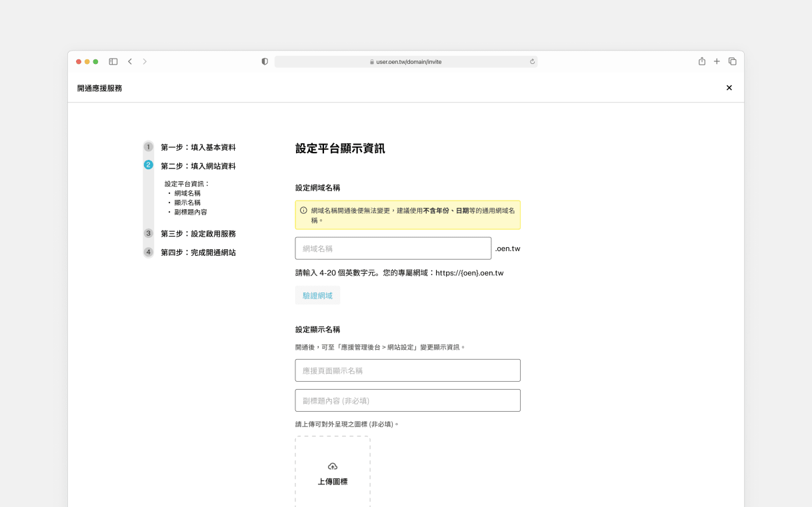The width and height of the screenshot is (812, 507).
Task: Click the 請上傳可對外呈現之圖標 hint text
Action: (x=347, y=424)
